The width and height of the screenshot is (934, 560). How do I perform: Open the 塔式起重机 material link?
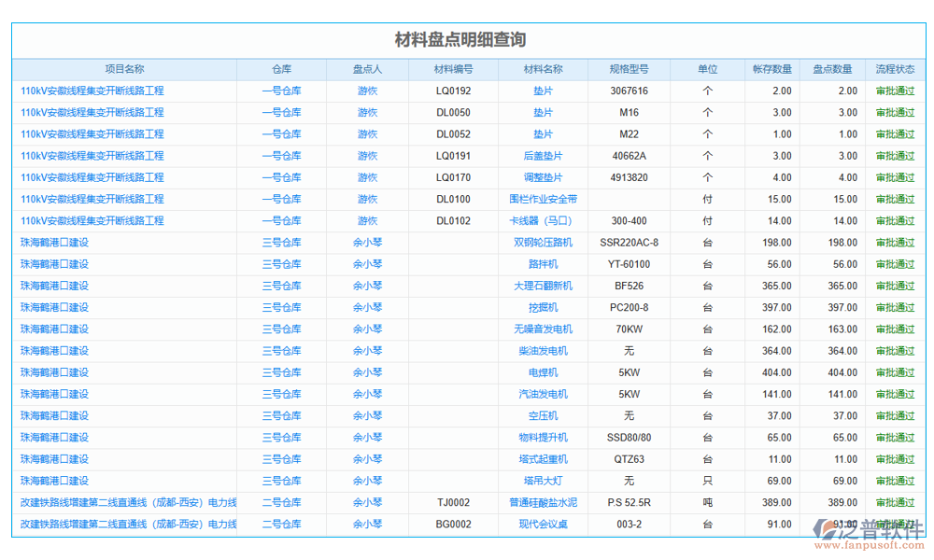543,459
